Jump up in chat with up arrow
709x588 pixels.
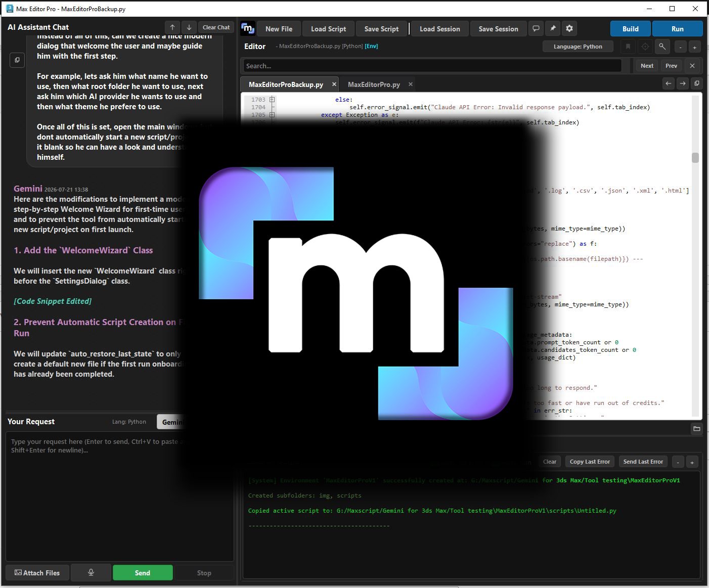[172, 27]
